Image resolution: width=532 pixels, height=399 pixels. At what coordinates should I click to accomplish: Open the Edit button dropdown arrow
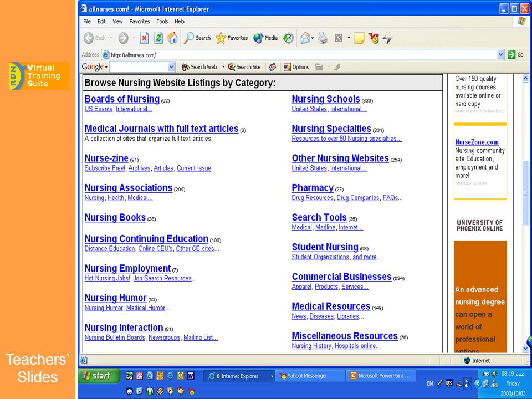(x=349, y=38)
